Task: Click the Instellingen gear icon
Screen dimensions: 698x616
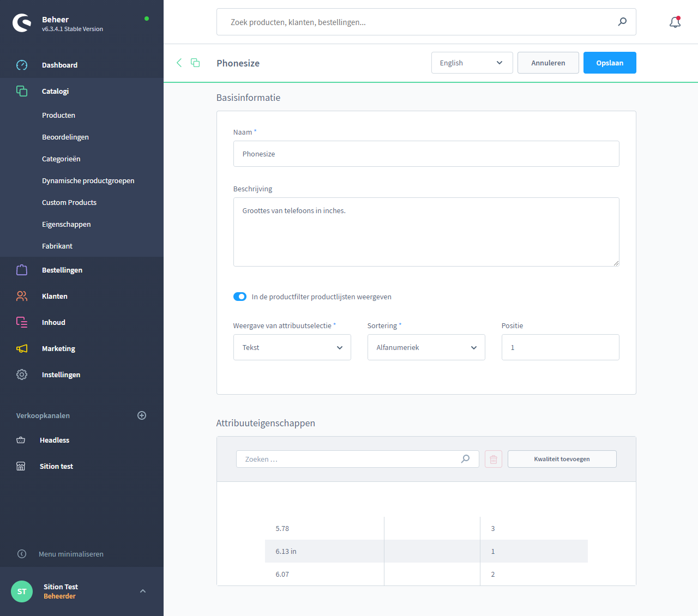Action: point(22,375)
